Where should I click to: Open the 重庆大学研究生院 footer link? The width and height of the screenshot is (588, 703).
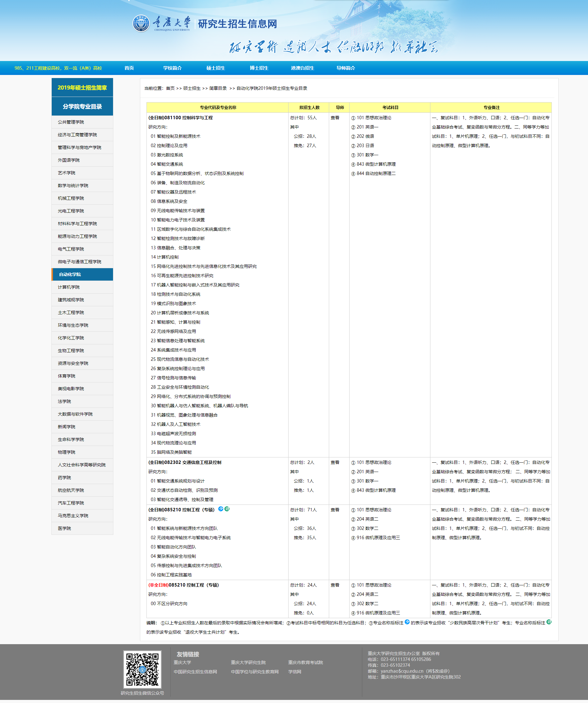click(x=248, y=663)
